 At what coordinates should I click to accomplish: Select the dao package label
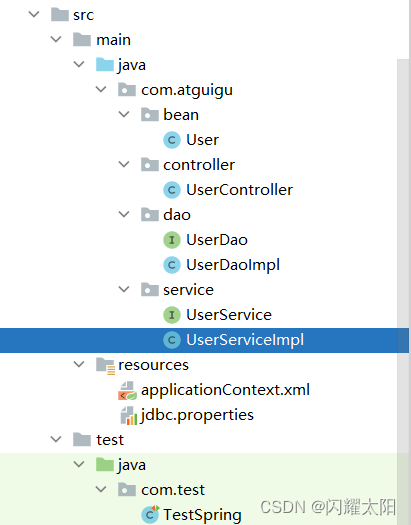[177, 215]
